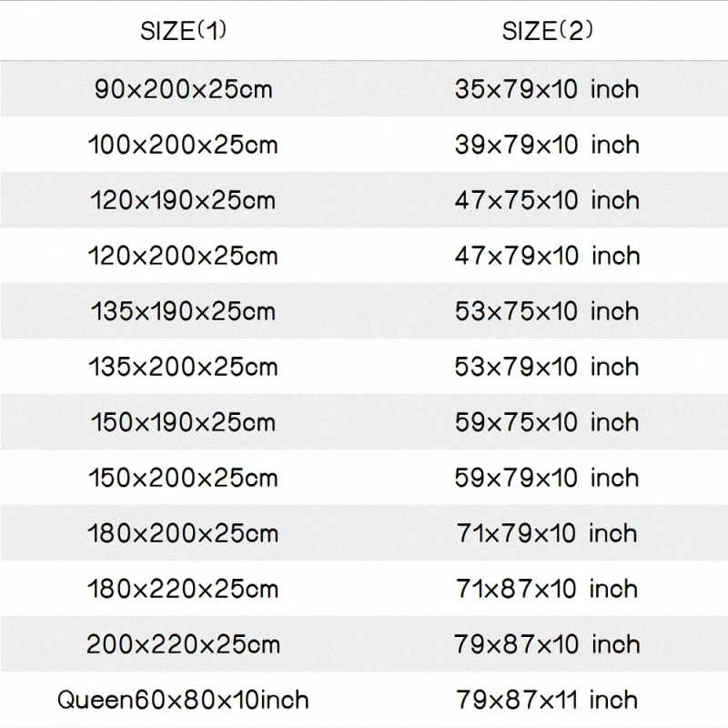The width and height of the screenshot is (728, 728).
Task: Select the 35x79x10 inch cell
Action: [547, 89]
